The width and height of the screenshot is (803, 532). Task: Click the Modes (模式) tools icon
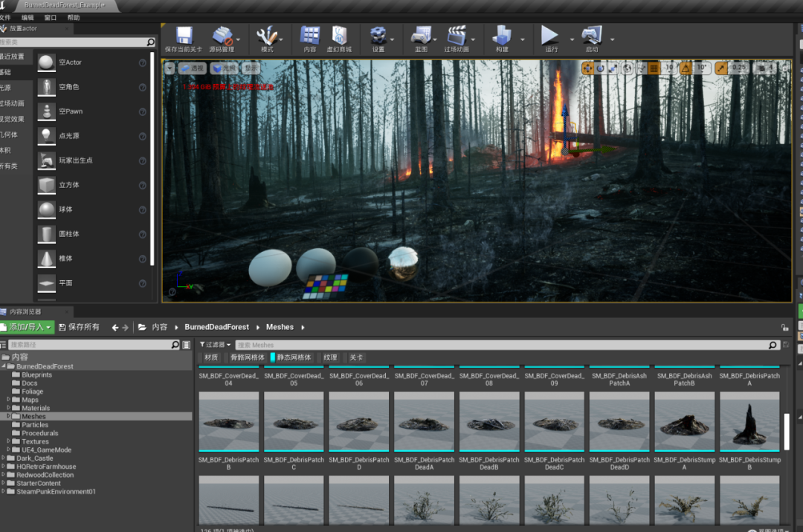(267, 36)
